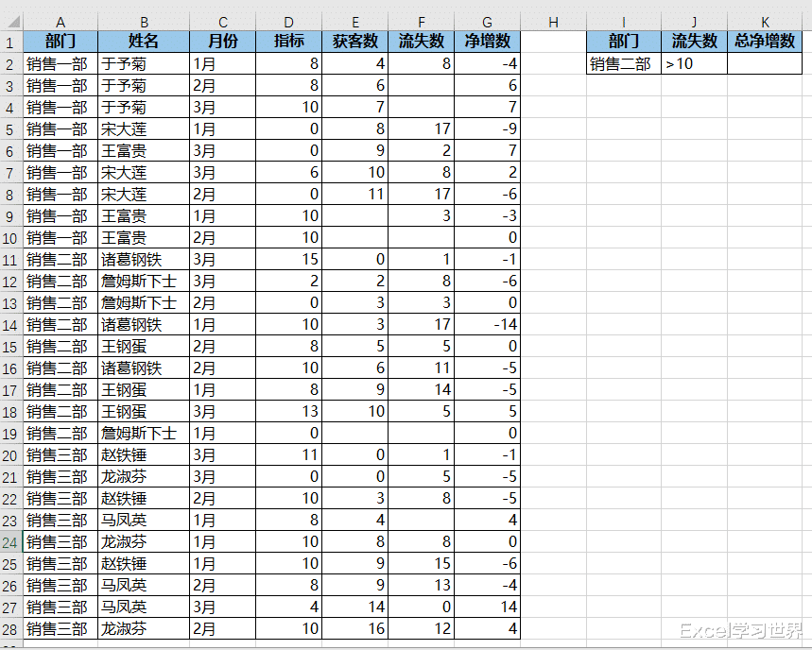Viewport: 812px width, 650px height.
Task: Select column I header
Action: point(624,23)
